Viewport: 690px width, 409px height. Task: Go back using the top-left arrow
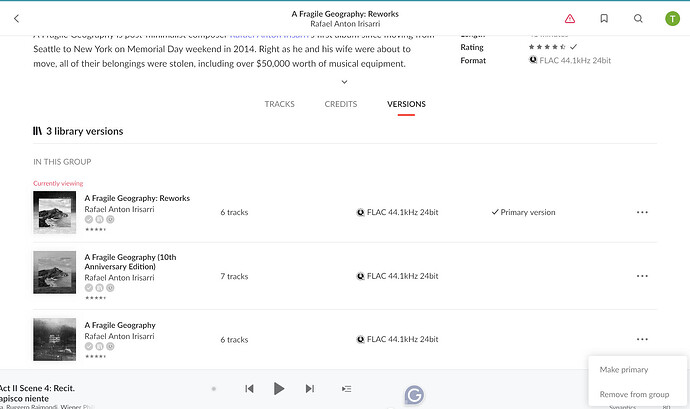(x=17, y=18)
